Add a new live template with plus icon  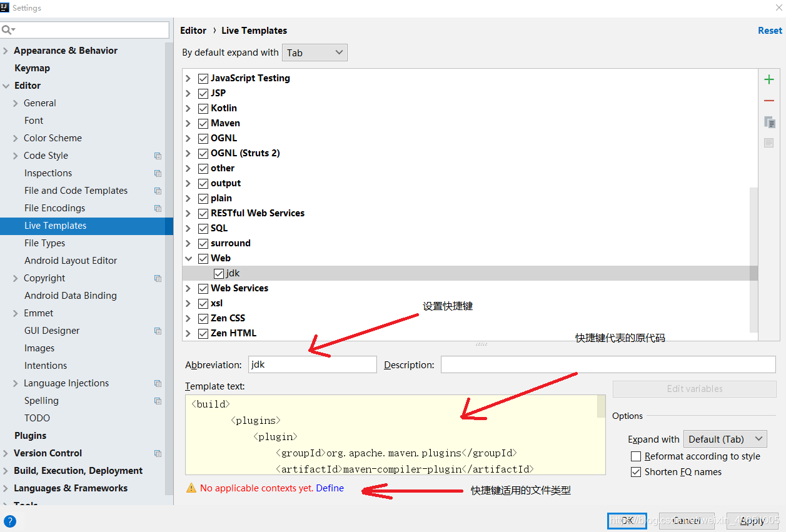[x=769, y=79]
